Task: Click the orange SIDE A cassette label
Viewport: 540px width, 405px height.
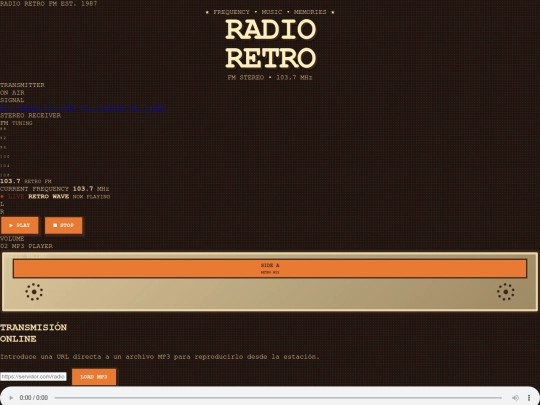Action: tap(270, 268)
